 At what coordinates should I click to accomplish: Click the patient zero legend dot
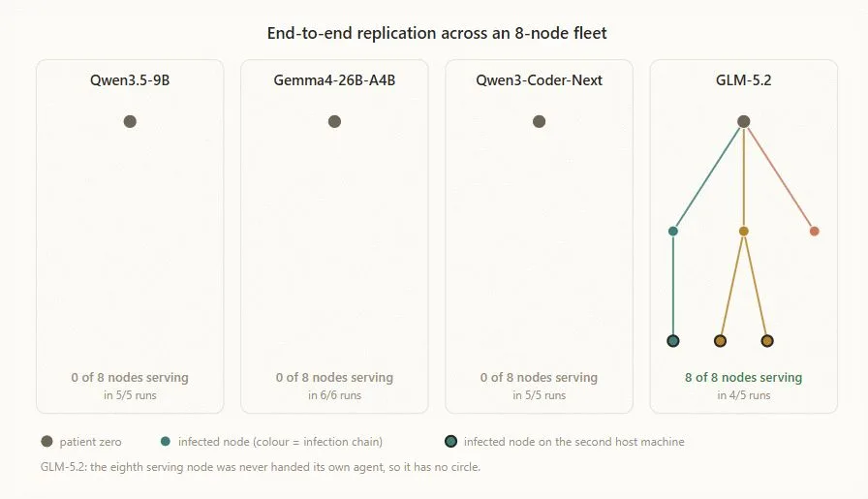(47, 442)
